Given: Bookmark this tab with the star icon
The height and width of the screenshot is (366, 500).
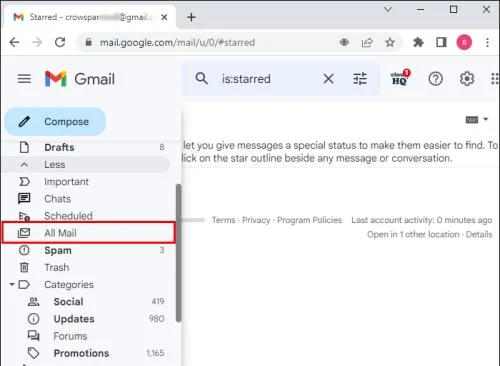Looking at the screenshot, I should (390, 42).
